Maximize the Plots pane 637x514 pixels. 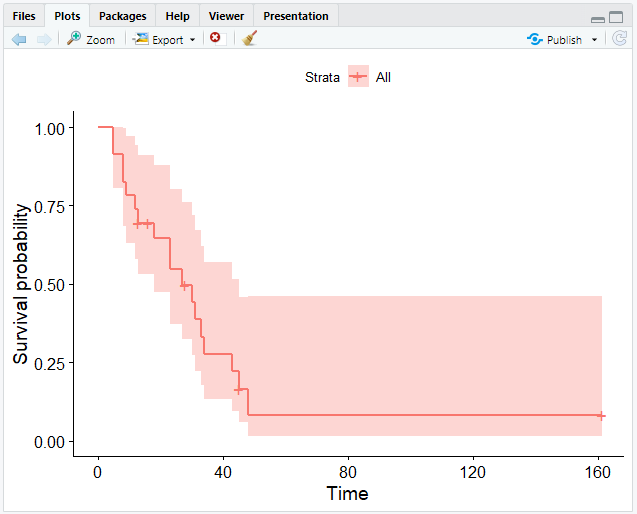[614, 18]
